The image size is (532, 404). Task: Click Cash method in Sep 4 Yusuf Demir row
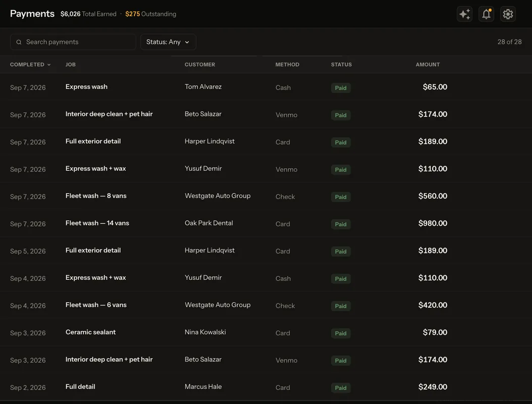pos(283,278)
